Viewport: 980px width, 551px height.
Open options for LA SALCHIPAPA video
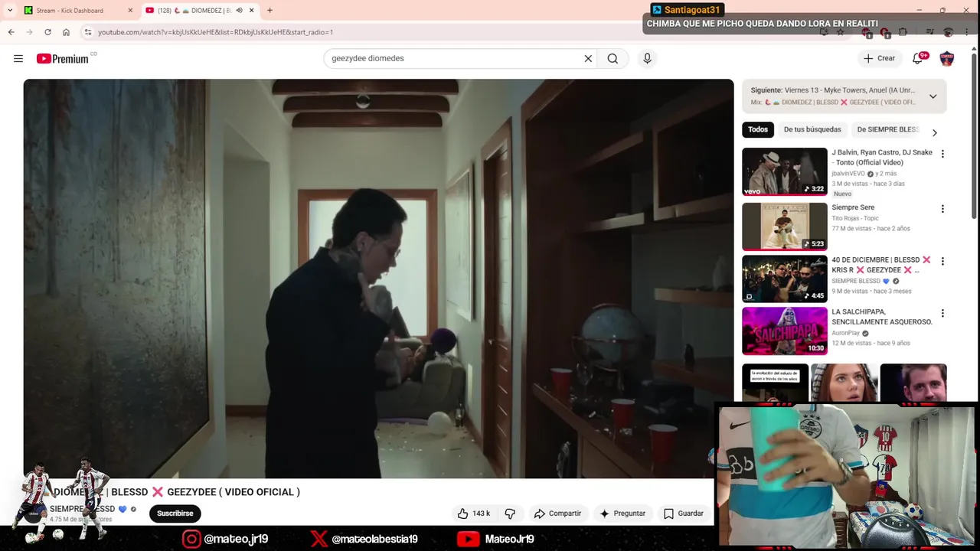click(x=942, y=313)
